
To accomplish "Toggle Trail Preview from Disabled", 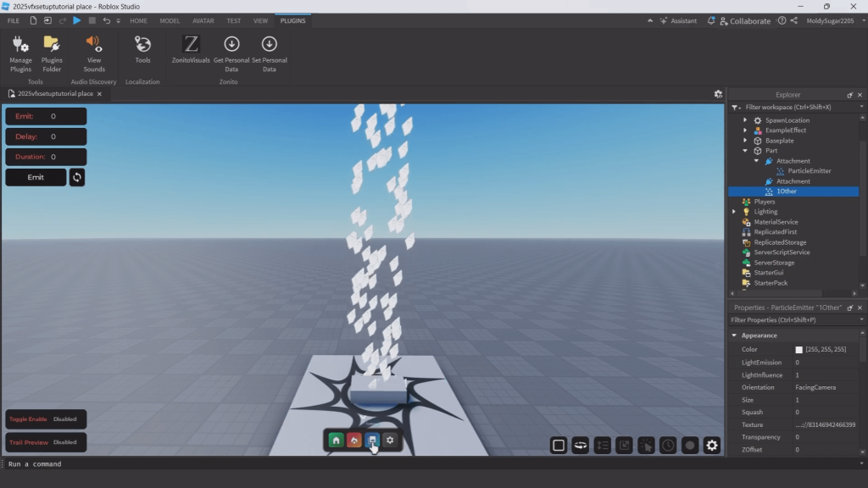I will (46, 442).
